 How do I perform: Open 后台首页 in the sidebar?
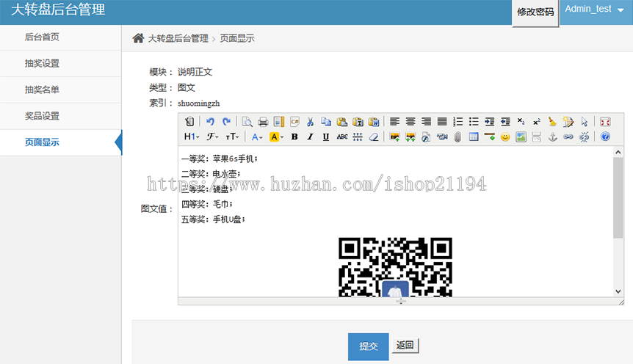(60, 37)
